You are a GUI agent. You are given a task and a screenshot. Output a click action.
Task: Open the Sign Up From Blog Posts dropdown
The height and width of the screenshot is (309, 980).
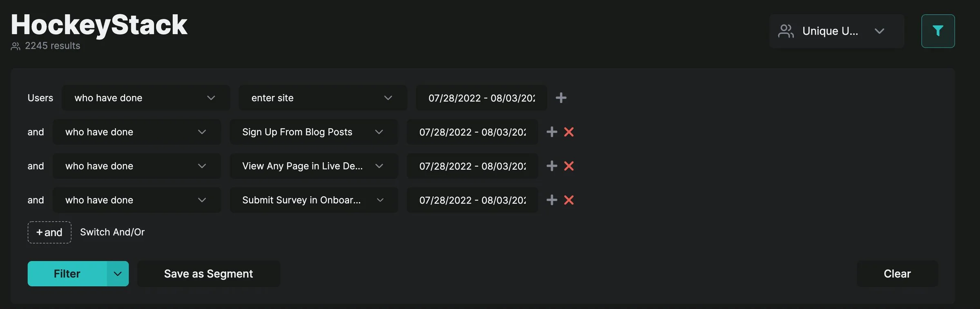pos(314,132)
